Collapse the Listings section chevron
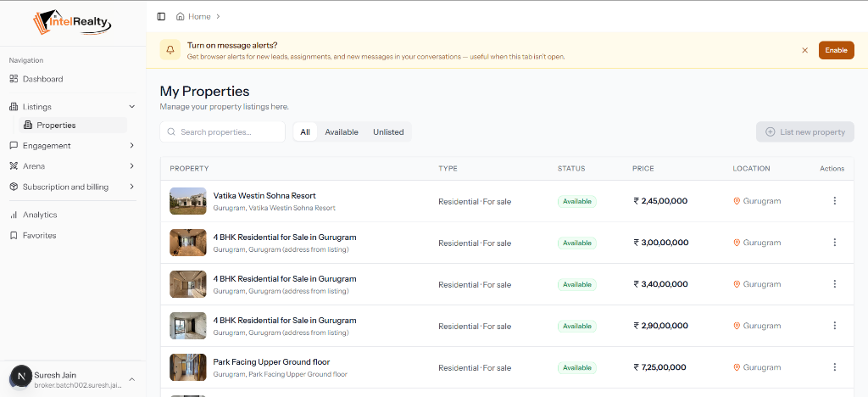This screenshot has width=868, height=397. point(131,106)
